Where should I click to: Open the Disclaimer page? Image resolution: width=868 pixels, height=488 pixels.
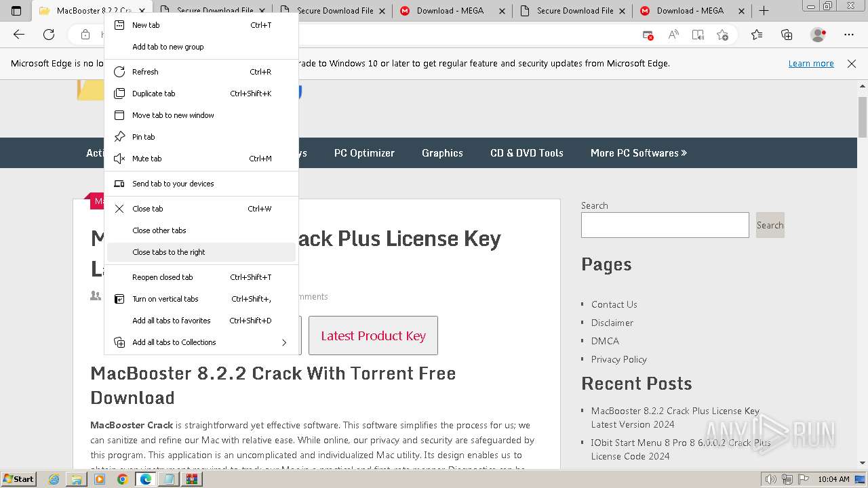coord(612,323)
